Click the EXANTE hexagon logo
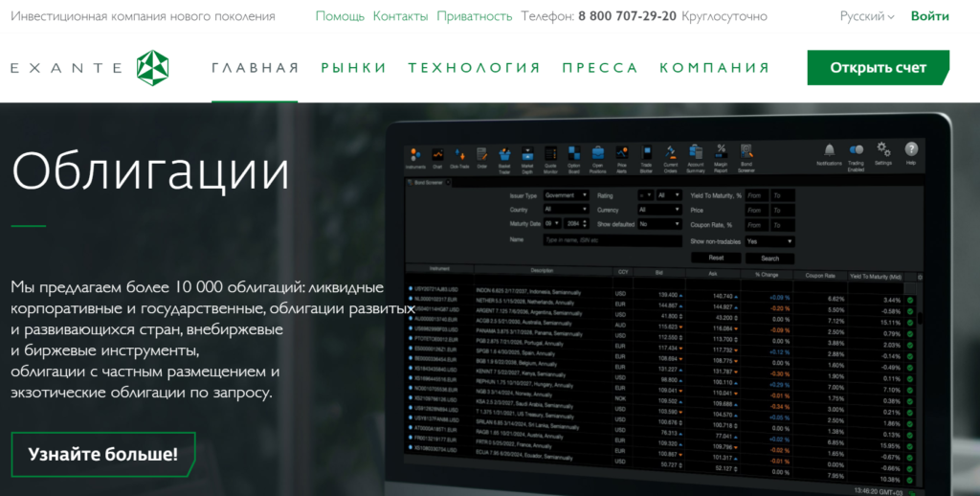Image resolution: width=980 pixels, height=496 pixels. (x=152, y=68)
